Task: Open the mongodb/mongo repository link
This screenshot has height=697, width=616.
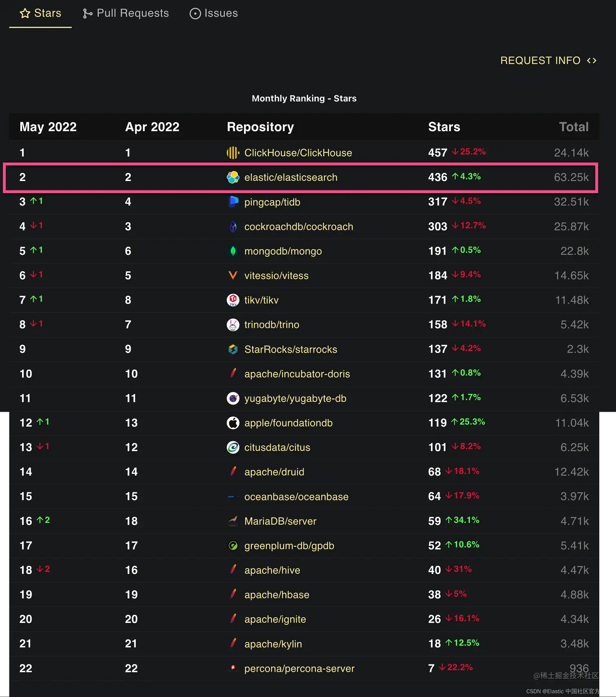Action: 283,251
